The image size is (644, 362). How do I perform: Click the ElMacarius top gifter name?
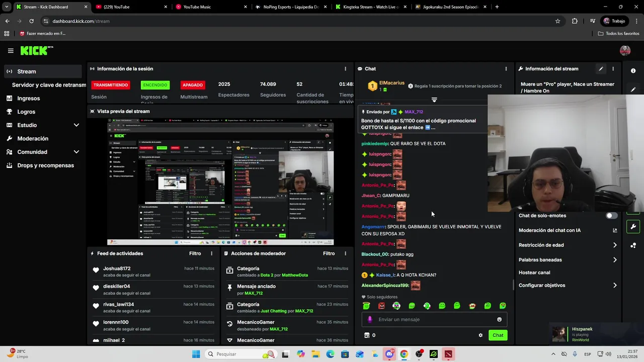(x=392, y=83)
